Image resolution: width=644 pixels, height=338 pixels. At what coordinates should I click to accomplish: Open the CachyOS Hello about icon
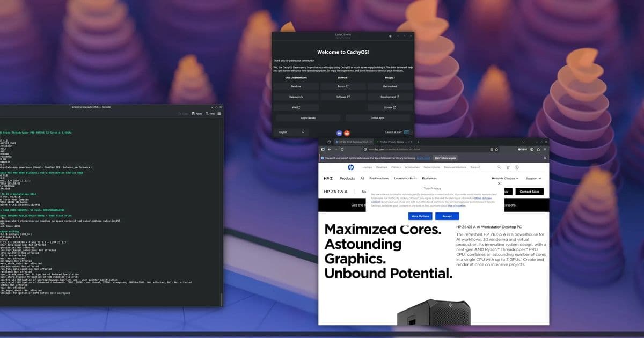click(x=390, y=36)
